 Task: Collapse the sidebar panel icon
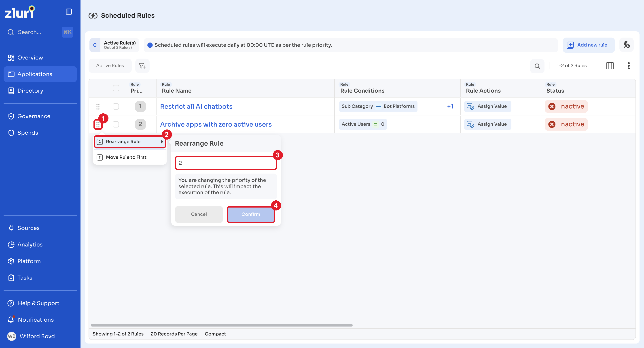pos(69,12)
